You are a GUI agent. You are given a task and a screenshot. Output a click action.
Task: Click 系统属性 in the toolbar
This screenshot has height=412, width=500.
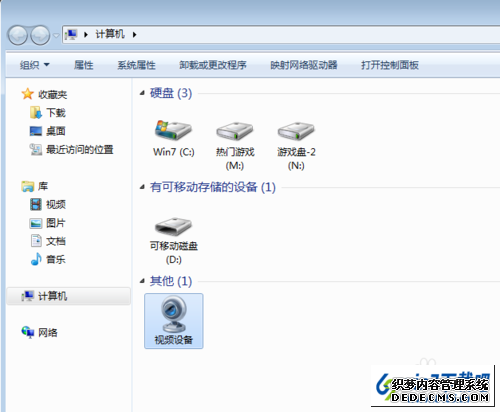click(x=136, y=65)
